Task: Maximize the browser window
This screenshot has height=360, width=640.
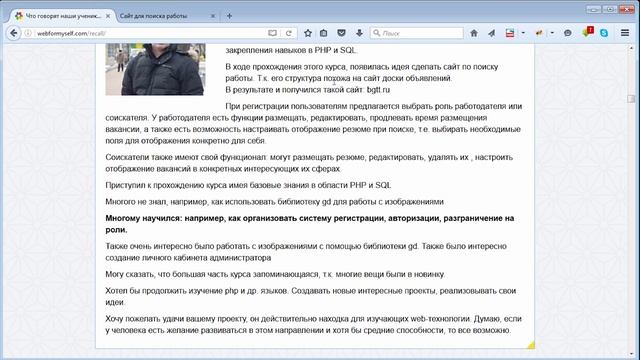Action: tap(610, 9)
